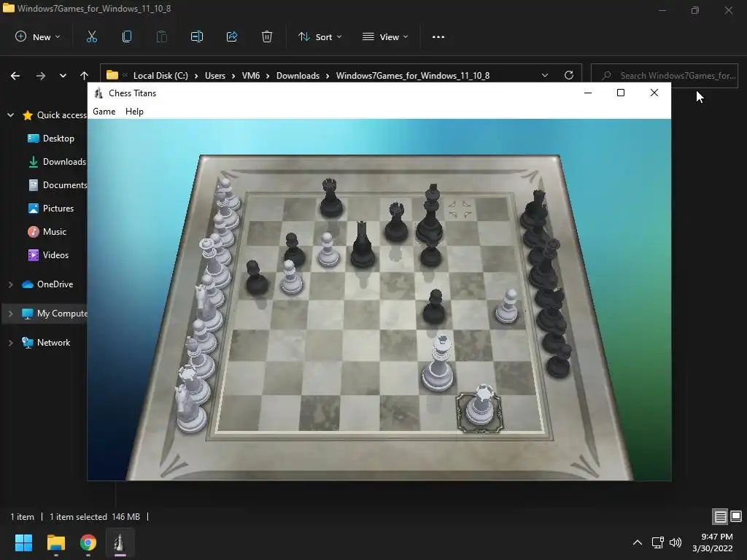Click the Paste icon in File Explorer toolbar

pos(162,36)
